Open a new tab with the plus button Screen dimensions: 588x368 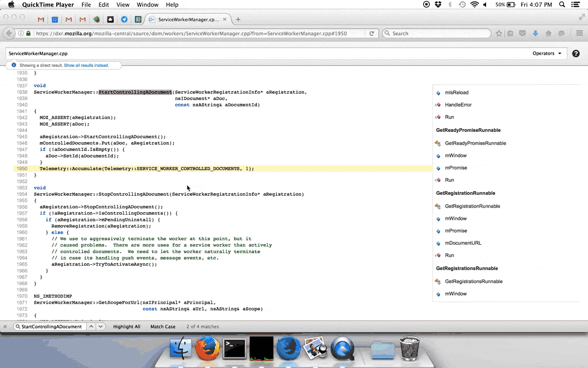238,19
